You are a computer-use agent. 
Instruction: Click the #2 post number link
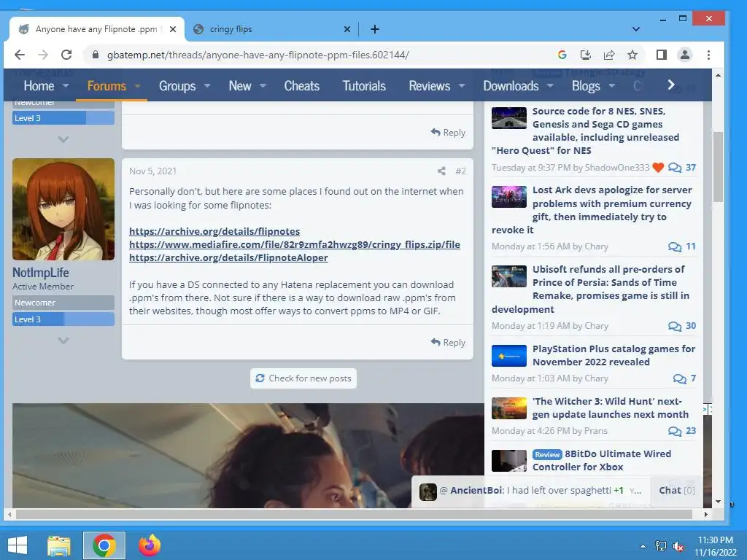point(460,171)
